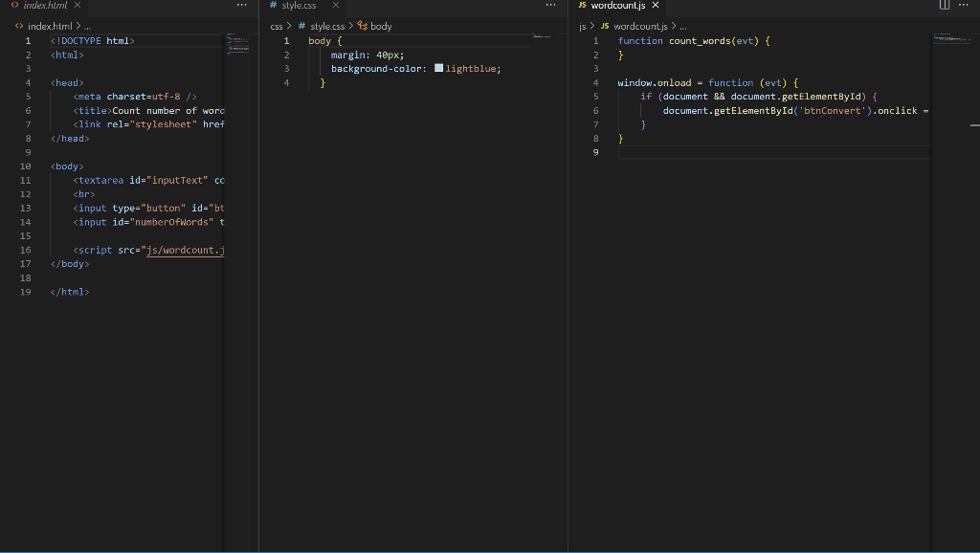Click line number 4 in wordcount.js
Viewport: 980px width, 553px height.
(x=595, y=82)
